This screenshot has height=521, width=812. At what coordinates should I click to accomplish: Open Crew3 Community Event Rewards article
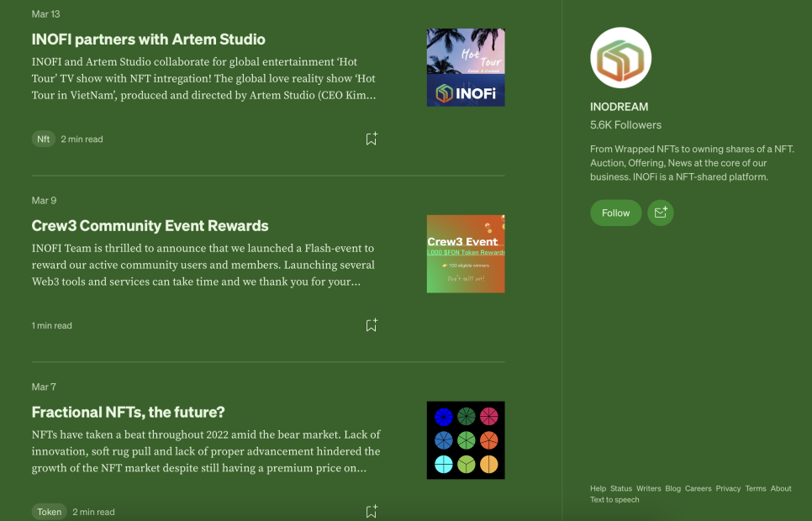click(150, 226)
